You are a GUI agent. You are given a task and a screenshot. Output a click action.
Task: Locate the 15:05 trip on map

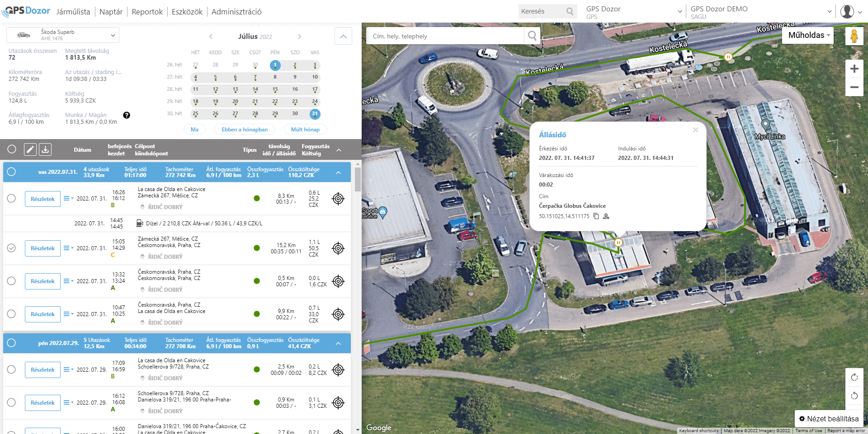pos(338,248)
